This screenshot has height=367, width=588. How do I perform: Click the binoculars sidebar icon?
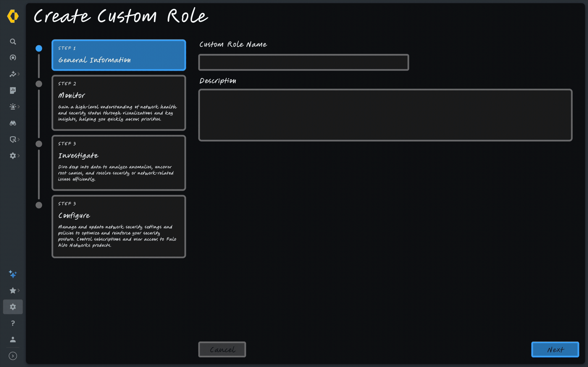point(13,123)
